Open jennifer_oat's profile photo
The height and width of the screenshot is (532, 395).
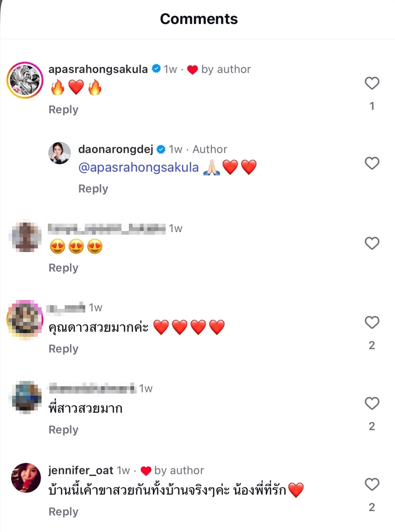coord(26,478)
